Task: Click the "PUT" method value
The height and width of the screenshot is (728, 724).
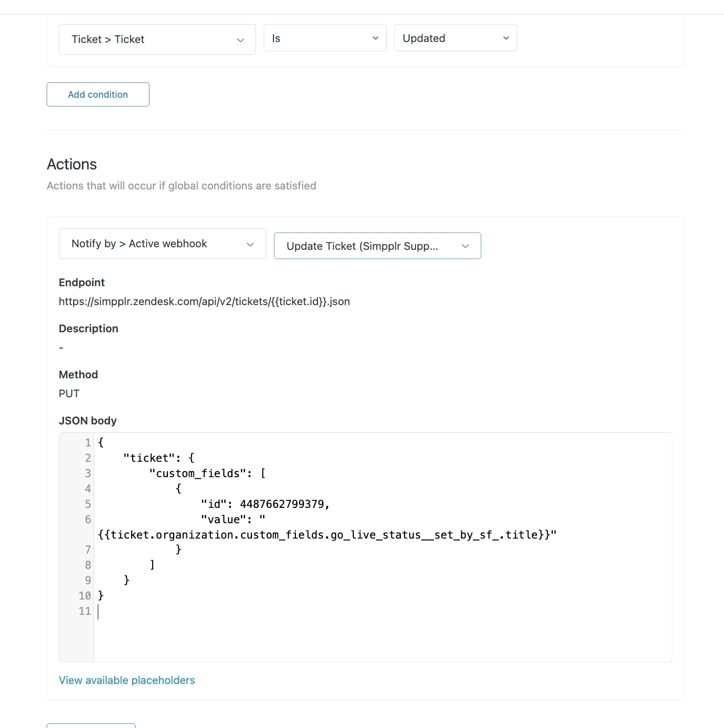Action: (x=69, y=394)
